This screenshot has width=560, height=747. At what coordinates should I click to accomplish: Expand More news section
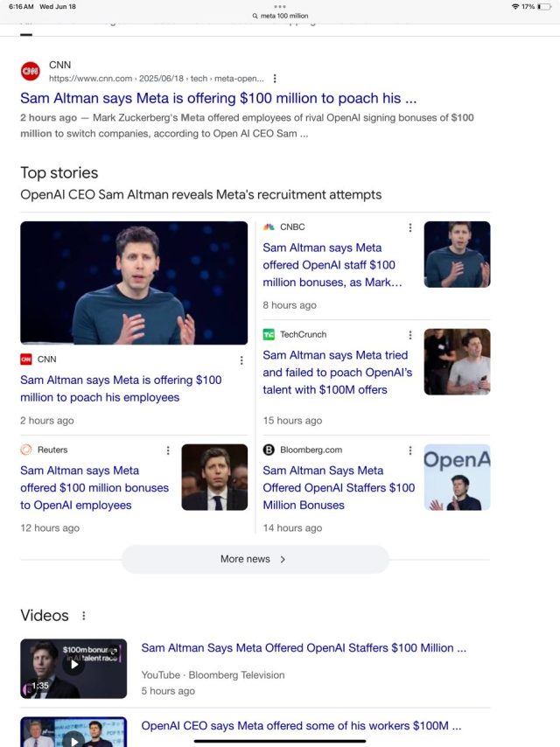point(255,559)
